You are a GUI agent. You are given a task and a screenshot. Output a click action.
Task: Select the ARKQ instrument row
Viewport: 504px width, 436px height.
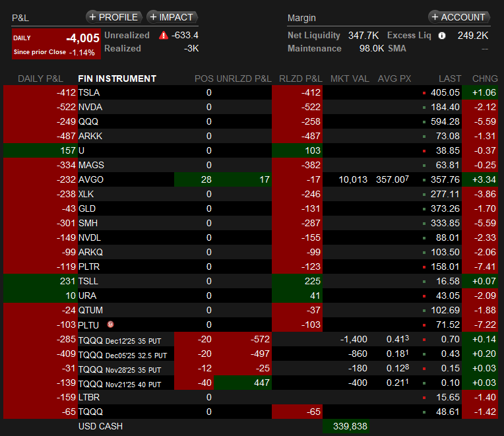[251, 252]
